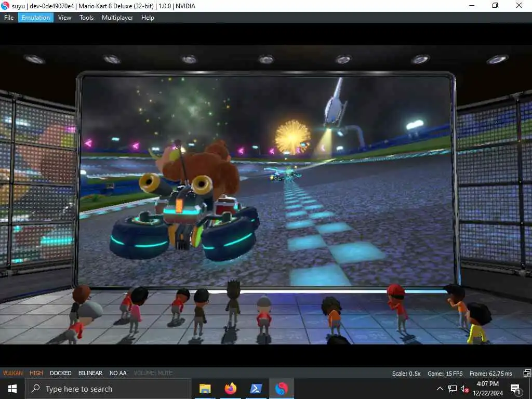The image size is (532, 399).
Task: Click the Scale: 0.5x status text
Action: point(406,373)
